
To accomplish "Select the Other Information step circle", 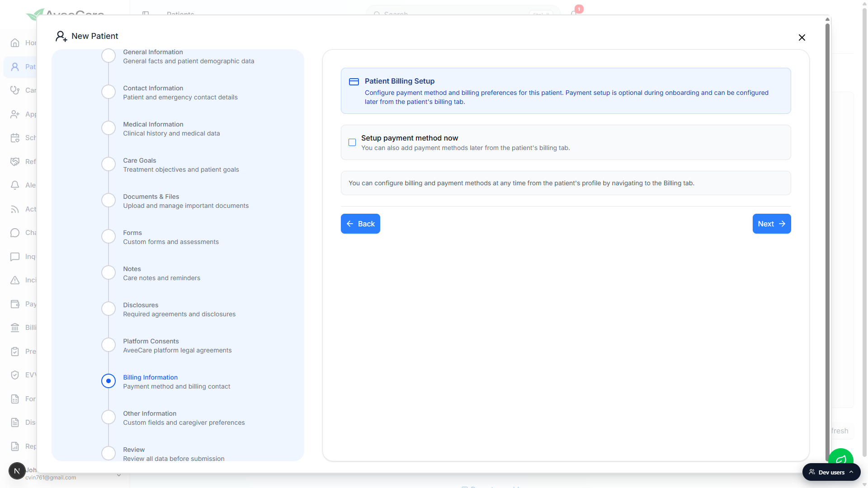I will (x=108, y=417).
